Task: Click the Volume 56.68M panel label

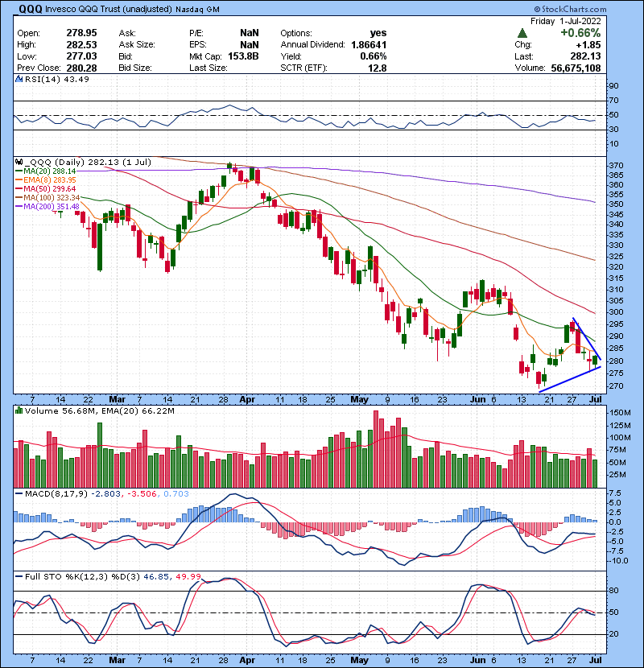Action: coord(57,410)
